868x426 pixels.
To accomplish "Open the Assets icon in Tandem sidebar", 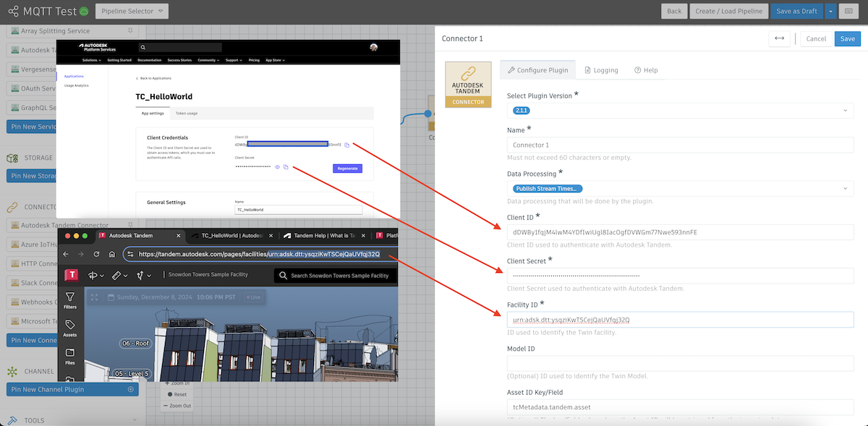I will [x=70, y=328].
